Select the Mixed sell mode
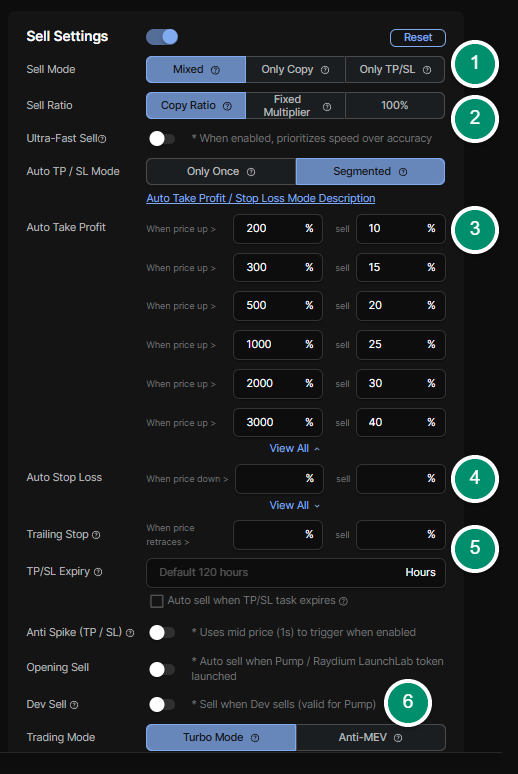 (196, 70)
